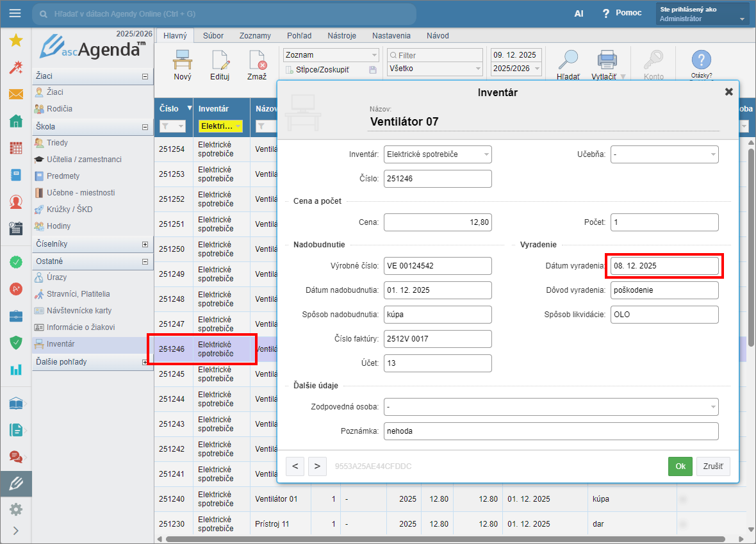The image size is (756, 544).
Task: Switch to the Nástroje tab
Action: pos(341,36)
